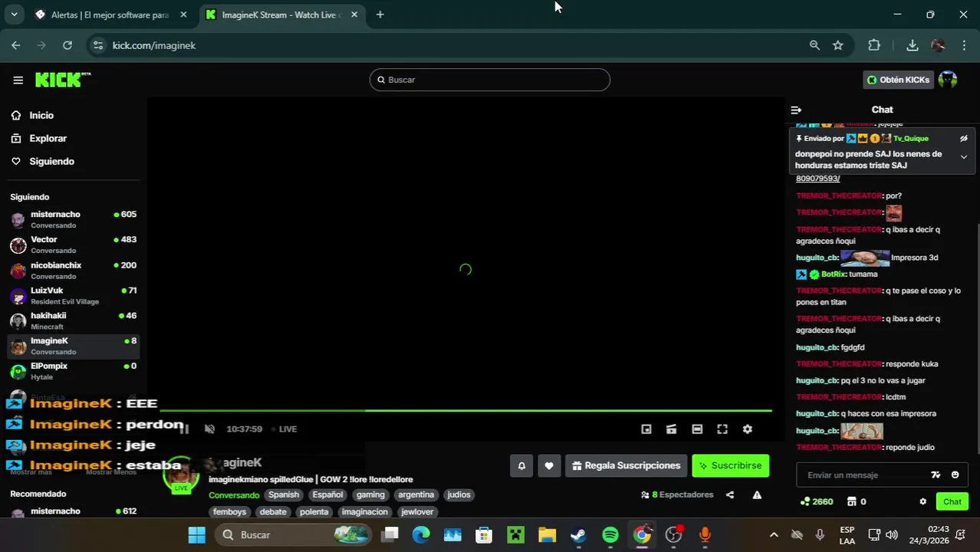Click the address bar URL

click(153, 45)
